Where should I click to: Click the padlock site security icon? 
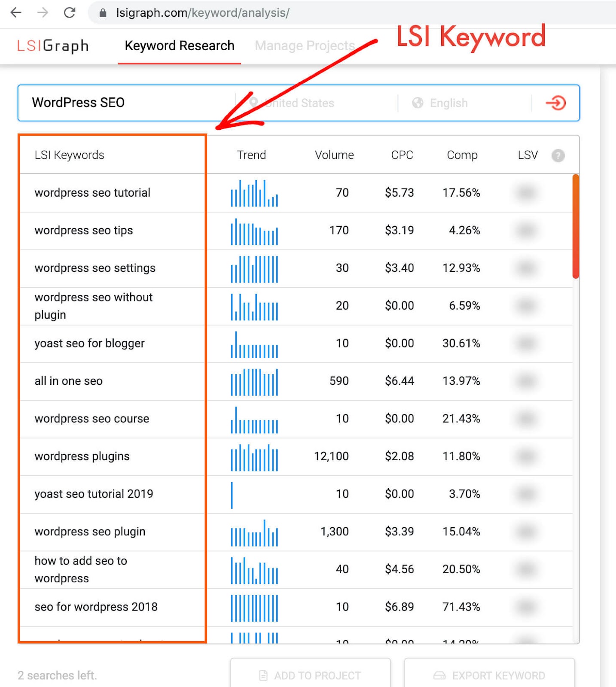[x=103, y=13]
